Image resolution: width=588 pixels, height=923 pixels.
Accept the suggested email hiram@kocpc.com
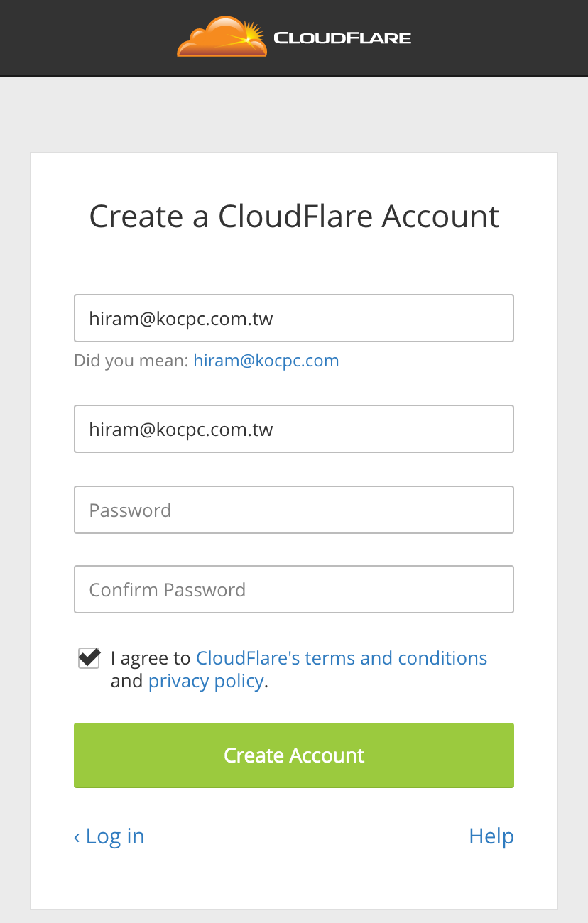266,361
